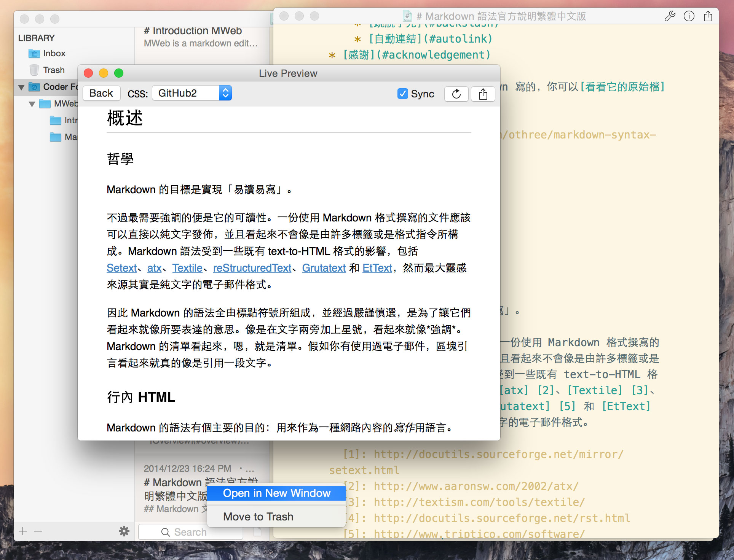Choose Move to Trash menu item
This screenshot has height=560, width=734.
tap(258, 517)
